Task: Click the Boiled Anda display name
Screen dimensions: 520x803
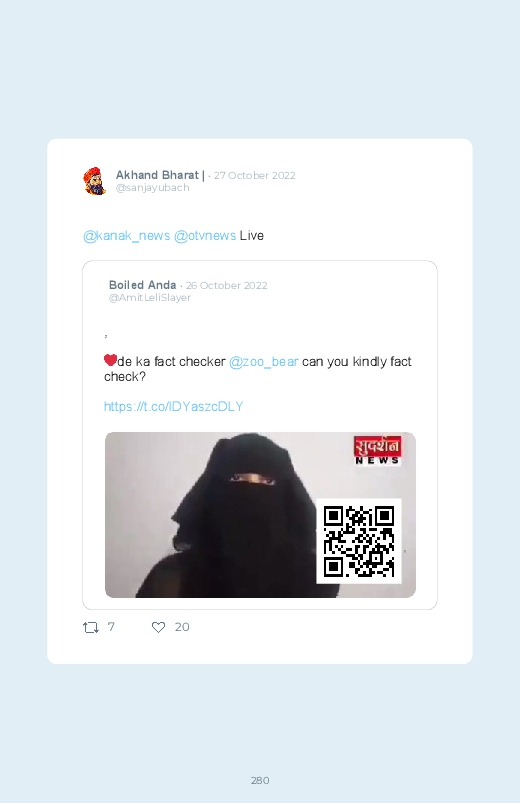Action: (x=142, y=285)
